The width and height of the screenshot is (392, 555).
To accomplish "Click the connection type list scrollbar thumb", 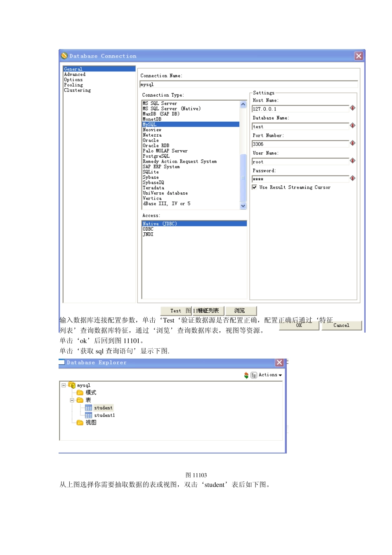I will 243,178.
